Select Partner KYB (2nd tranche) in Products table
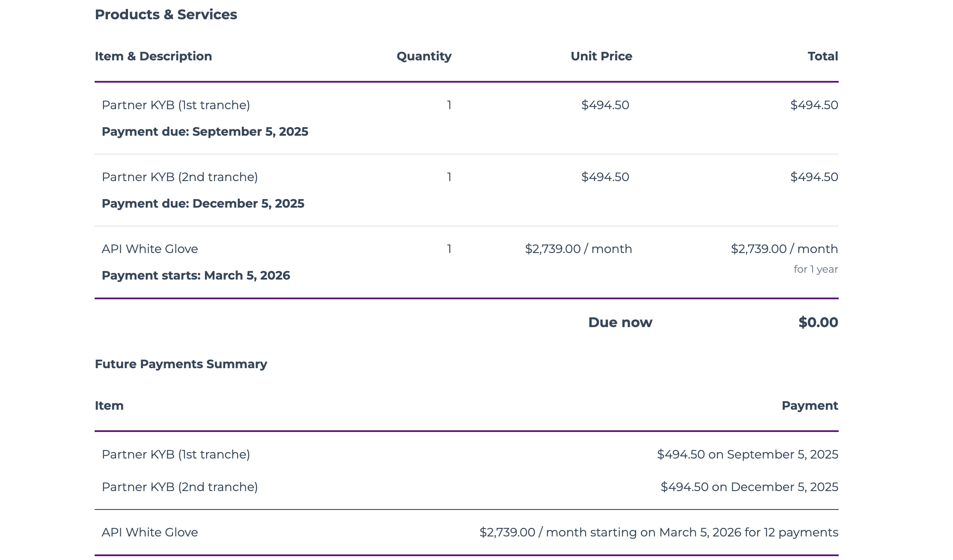953x560 pixels. (x=179, y=177)
